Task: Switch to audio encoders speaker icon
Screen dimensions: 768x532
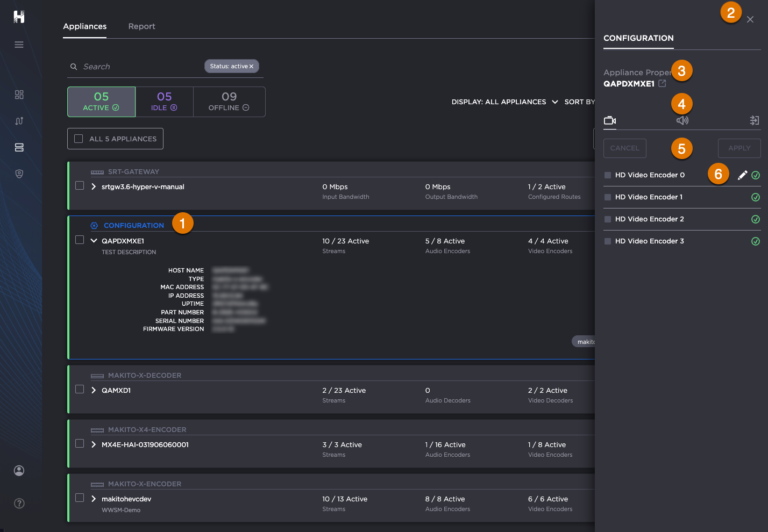Action: click(x=682, y=120)
